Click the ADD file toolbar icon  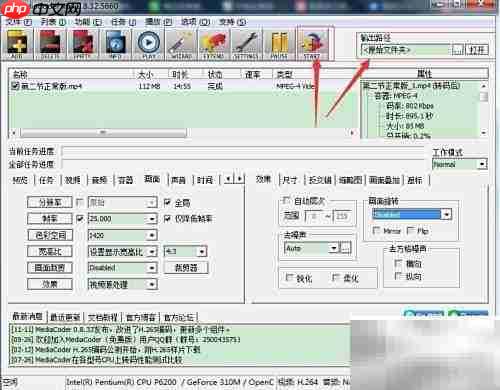pos(17,44)
